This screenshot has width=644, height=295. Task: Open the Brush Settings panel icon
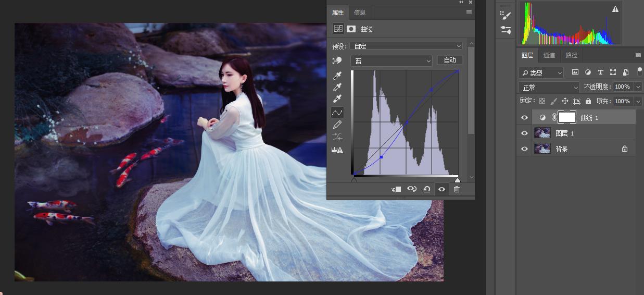[506, 16]
